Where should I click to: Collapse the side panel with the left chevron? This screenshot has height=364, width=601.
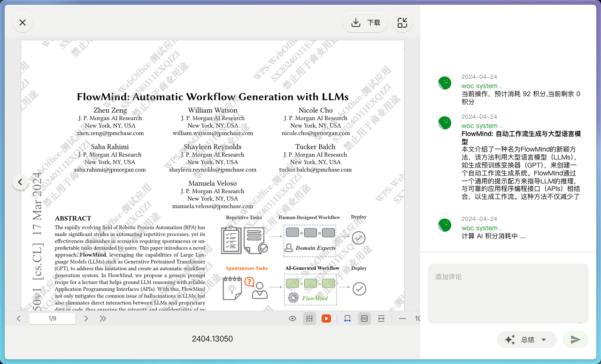tap(20, 182)
